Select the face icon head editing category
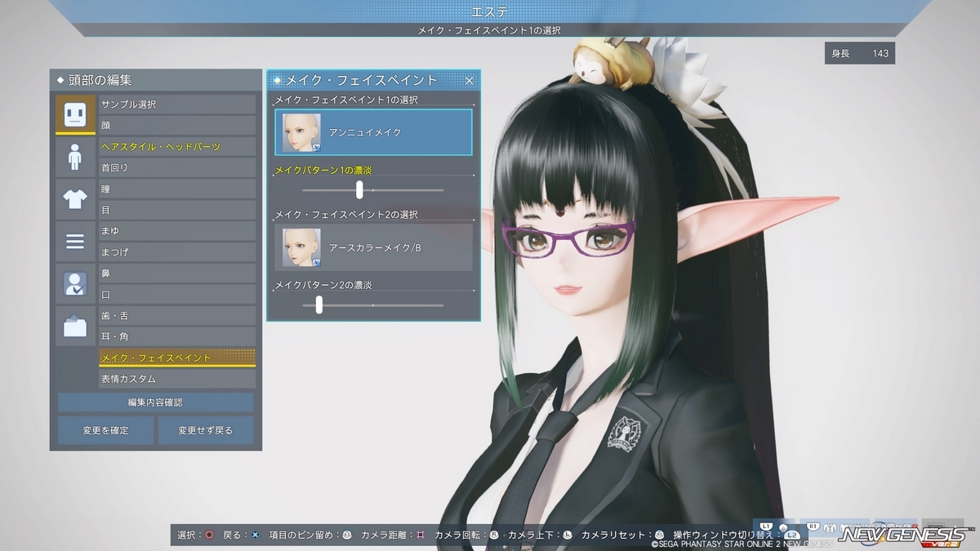Image resolution: width=980 pixels, height=551 pixels. pyautogui.click(x=75, y=114)
